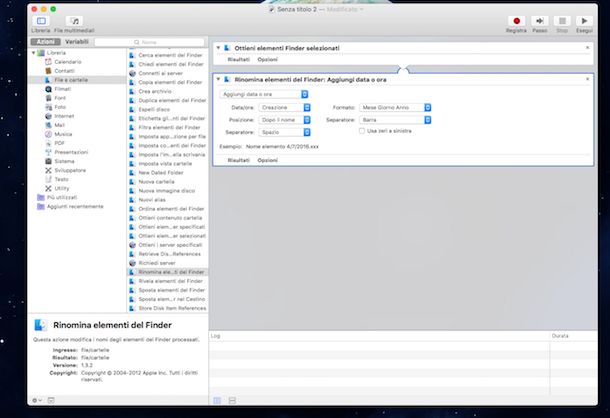Select Calendario in the library
610x418 pixels.
pyautogui.click(x=68, y=62)
